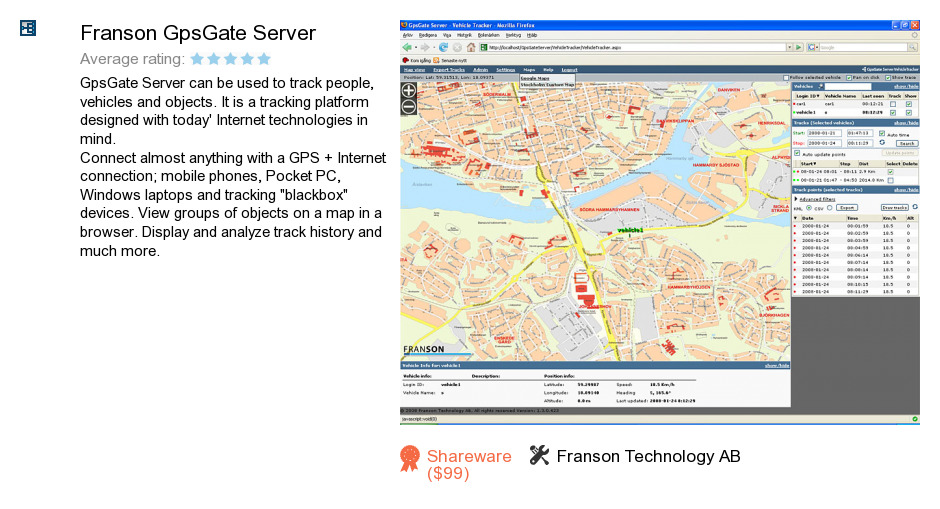Click the software icon beside the title
Viewport: 940px width, 509px height.
[28, 28]
